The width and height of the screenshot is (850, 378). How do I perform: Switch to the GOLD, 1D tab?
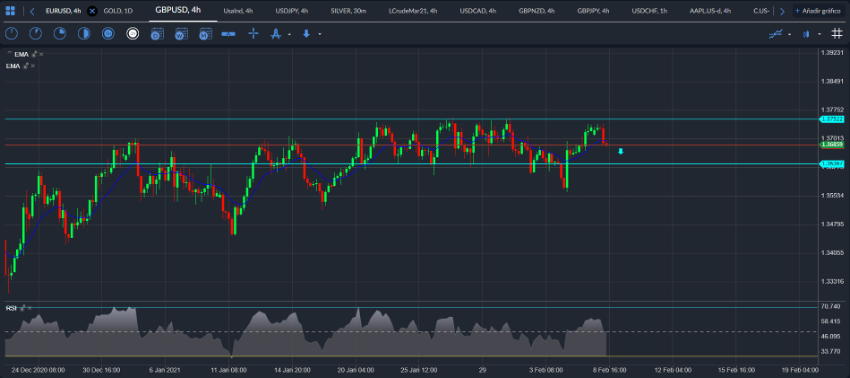pos(118,11)
